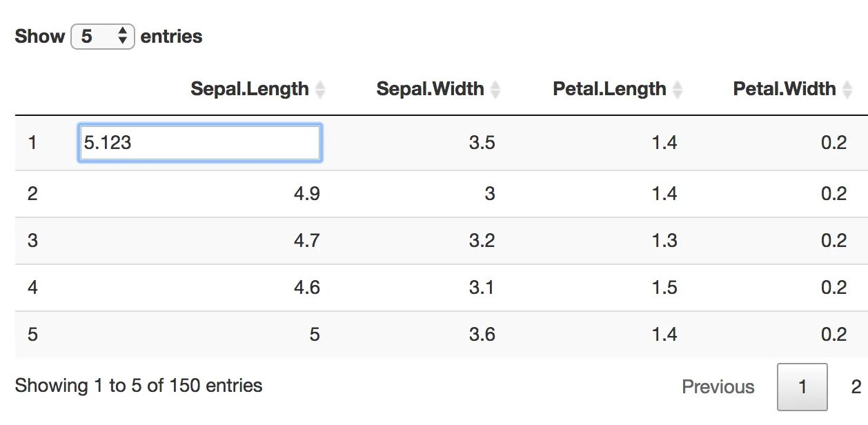Click the Petal.Width sort arrows icon
Image resolution: width=868 pixels, height=425 pixels.
click(x=847, y=90)
